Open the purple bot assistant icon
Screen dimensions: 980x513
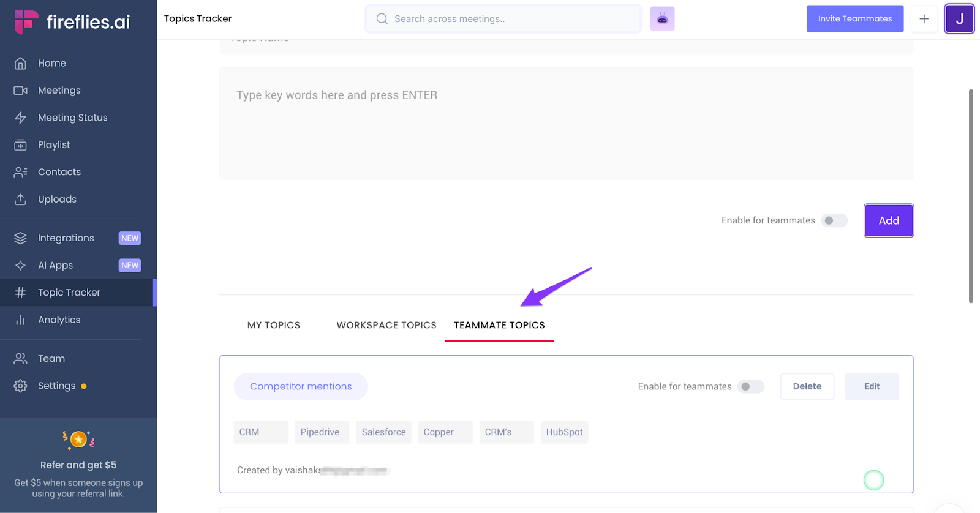[x=662, y=19]
